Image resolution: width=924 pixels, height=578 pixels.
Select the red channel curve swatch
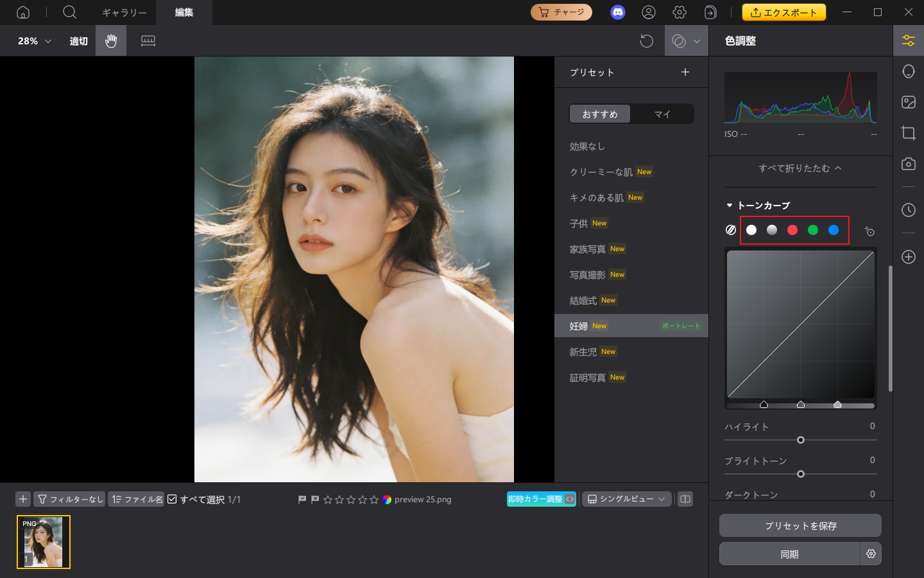792,230
